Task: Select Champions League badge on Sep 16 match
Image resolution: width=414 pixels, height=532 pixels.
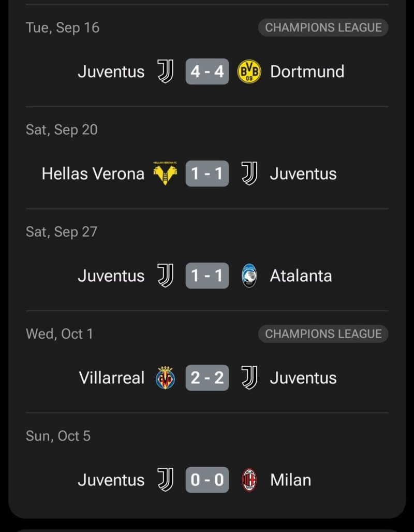Action: (x=323, y=27)
